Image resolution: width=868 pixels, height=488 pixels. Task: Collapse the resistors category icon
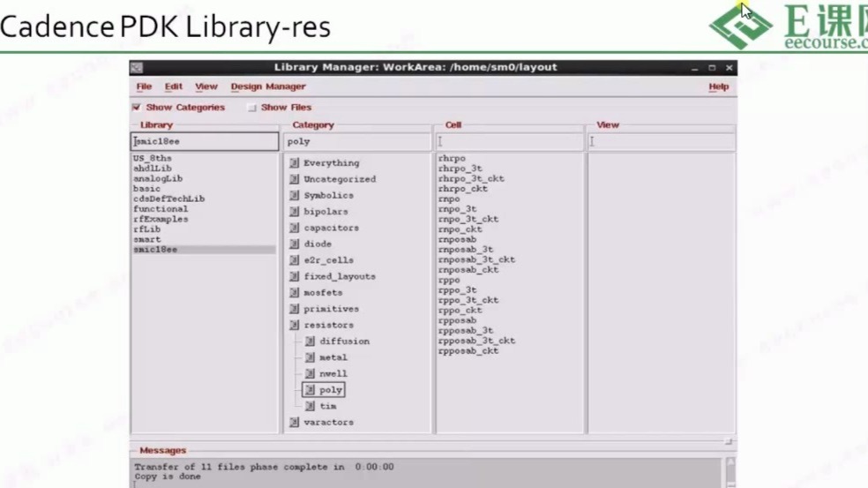[295, 325]
